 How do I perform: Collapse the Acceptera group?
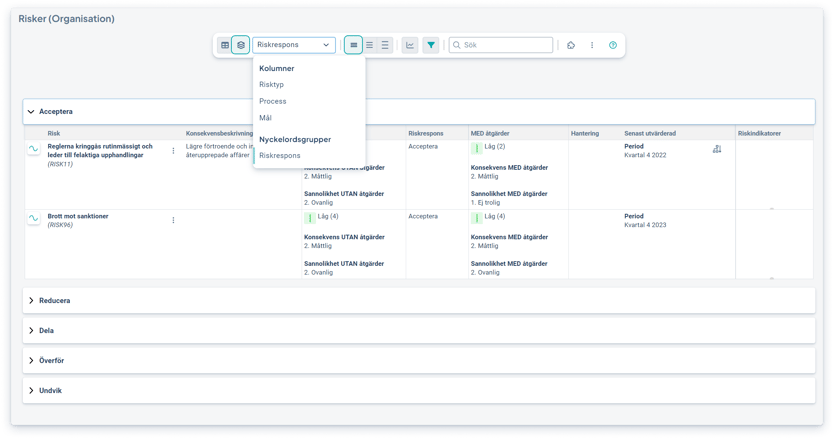31,112
